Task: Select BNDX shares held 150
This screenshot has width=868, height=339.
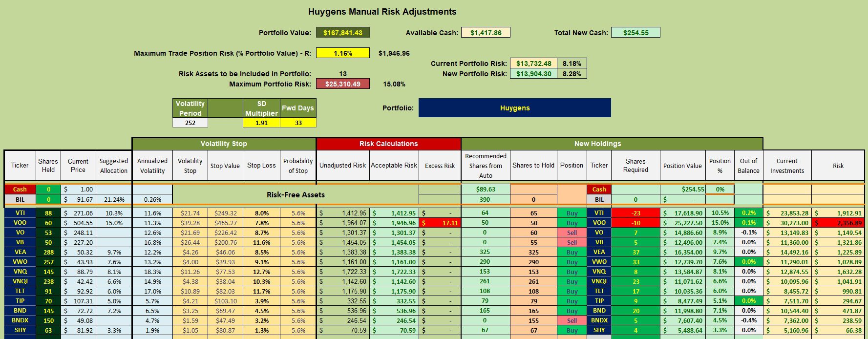Action: pos(48,320)
